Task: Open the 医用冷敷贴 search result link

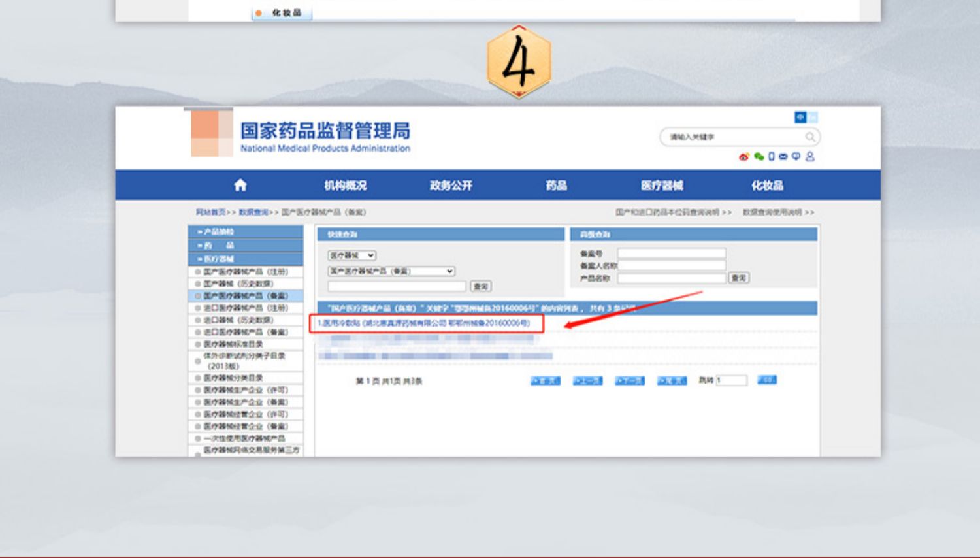Action: coord(423,323)
